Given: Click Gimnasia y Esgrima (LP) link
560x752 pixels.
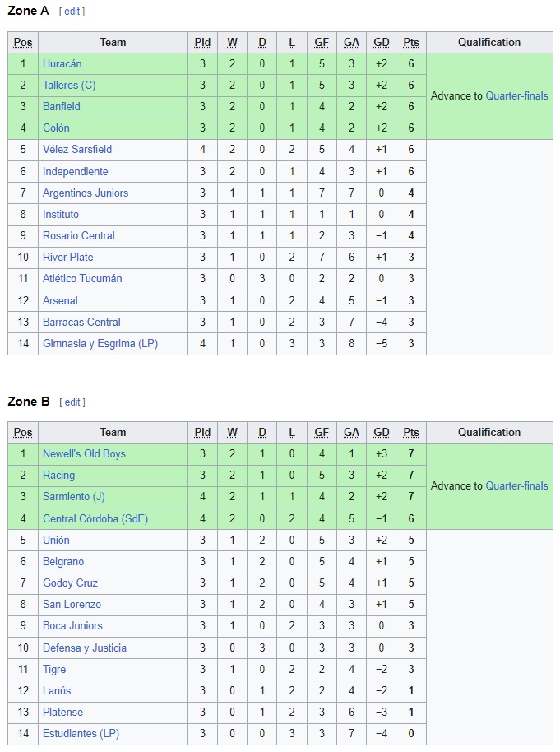Looking at the screenshot, I should [100, 343].
